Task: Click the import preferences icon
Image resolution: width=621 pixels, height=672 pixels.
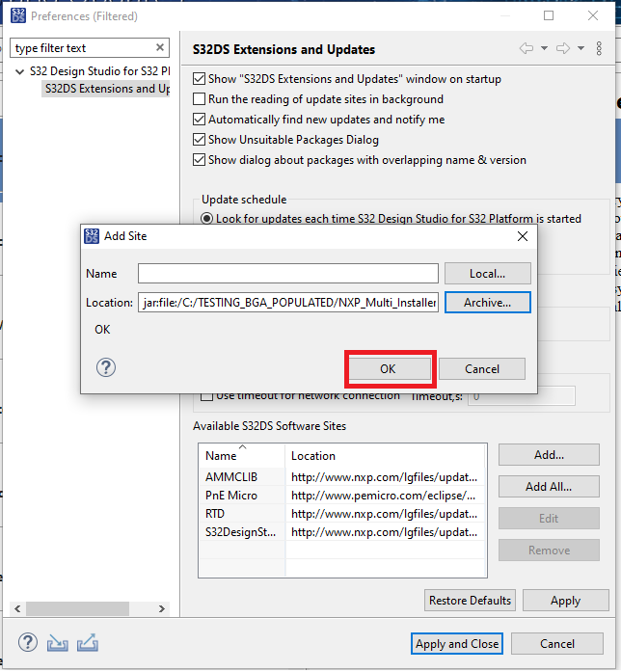Action: pyautogui.click(x=58, y=643)
